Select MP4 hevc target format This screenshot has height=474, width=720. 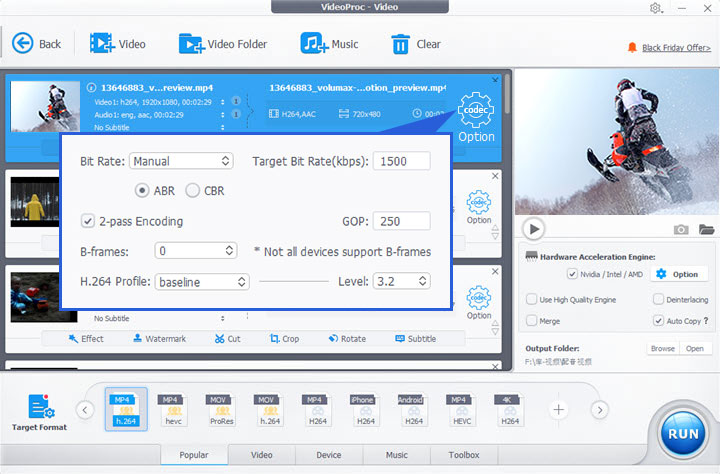[x=173, y=409]
